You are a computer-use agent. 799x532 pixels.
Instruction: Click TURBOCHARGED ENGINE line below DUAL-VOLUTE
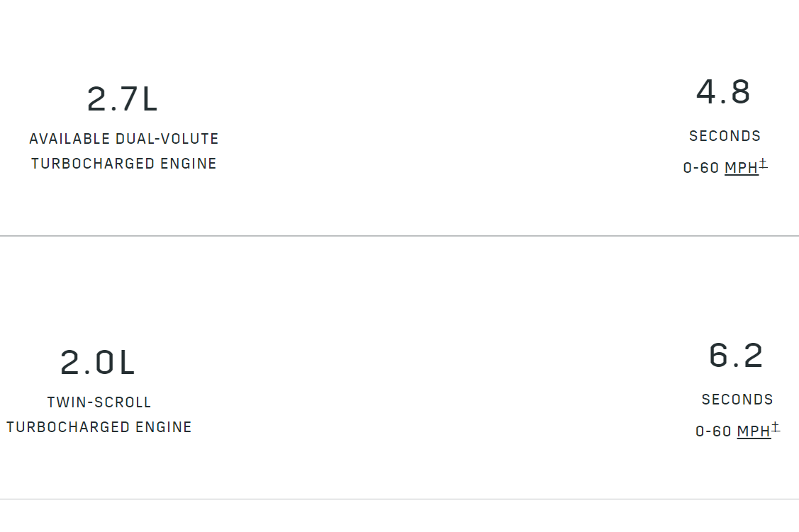(x=124, y=164)
